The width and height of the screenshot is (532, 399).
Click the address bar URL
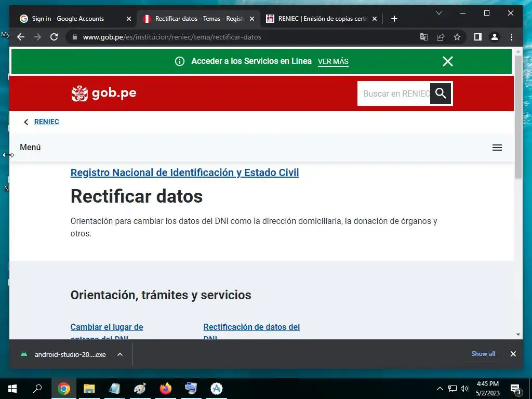click(x=172, y=37)
